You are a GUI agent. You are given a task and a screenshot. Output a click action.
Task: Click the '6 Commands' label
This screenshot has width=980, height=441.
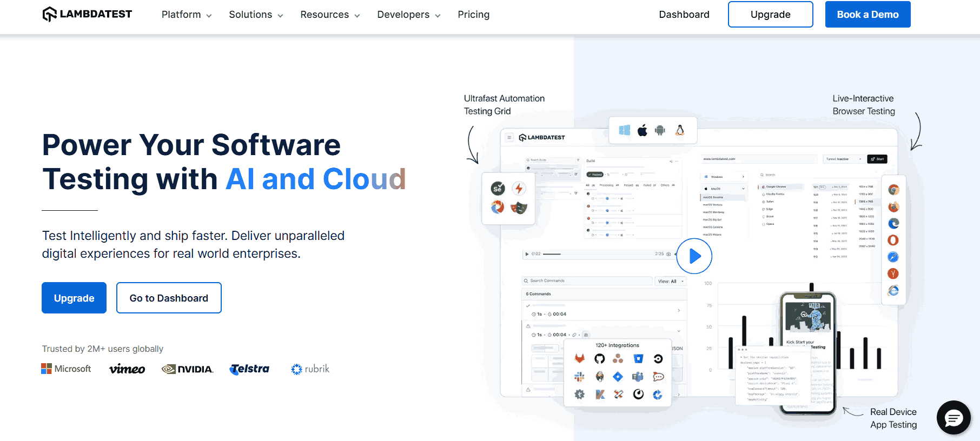(x=538, y=294)
